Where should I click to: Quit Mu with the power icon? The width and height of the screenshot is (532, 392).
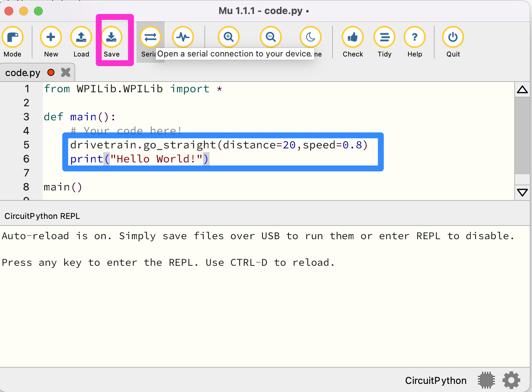coord(453,37)
